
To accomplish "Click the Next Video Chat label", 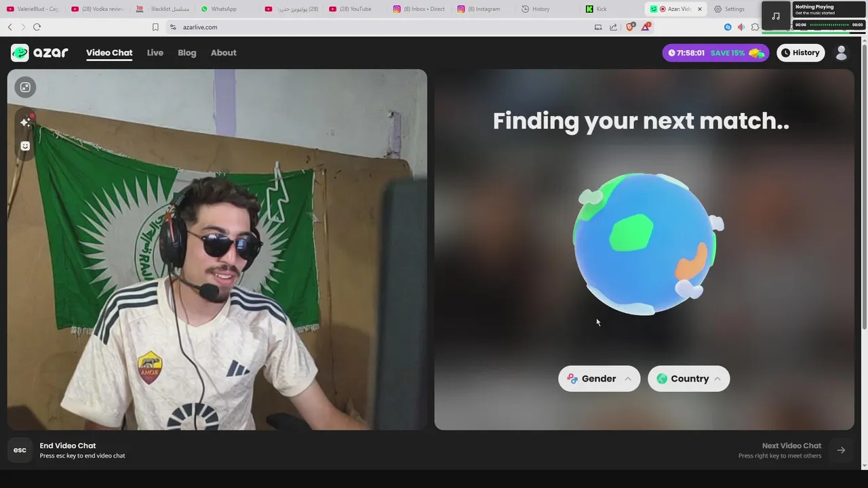I will tap(791, 445).
